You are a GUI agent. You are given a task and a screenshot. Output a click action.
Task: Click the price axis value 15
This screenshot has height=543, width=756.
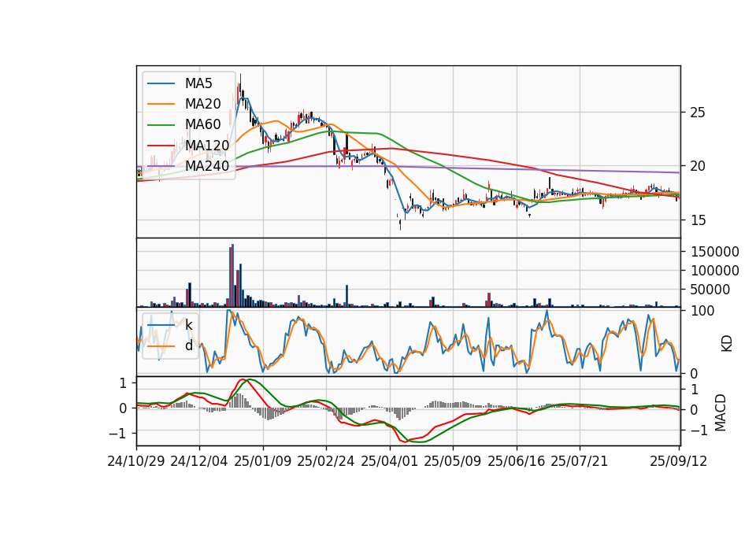(x=698, y=220)
